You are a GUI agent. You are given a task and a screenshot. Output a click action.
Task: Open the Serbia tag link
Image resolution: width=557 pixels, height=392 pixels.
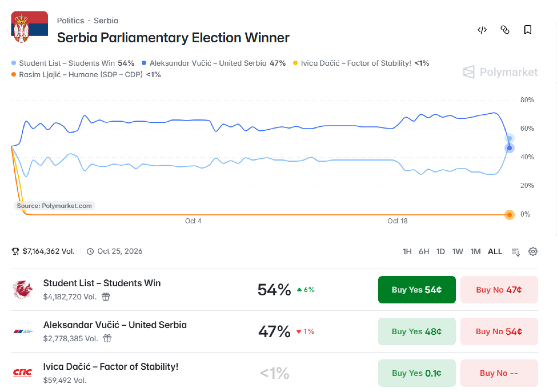pos(106,21)
